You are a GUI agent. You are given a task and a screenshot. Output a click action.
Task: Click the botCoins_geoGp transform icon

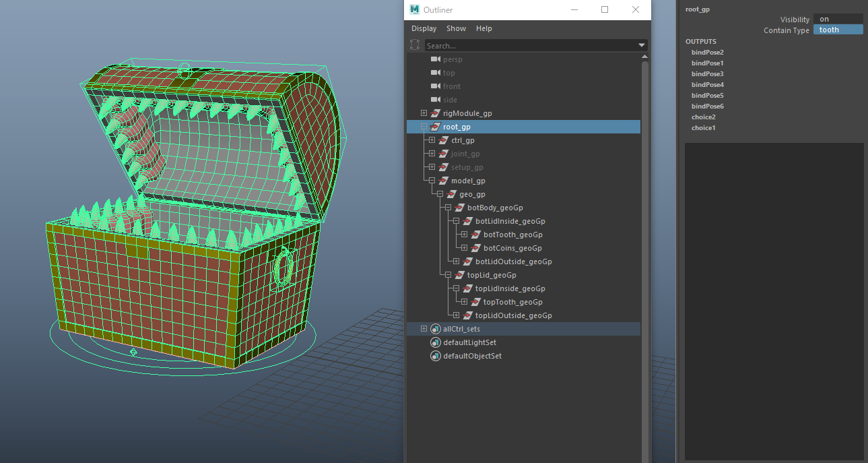pyautogui.click(x=475, y=248)
